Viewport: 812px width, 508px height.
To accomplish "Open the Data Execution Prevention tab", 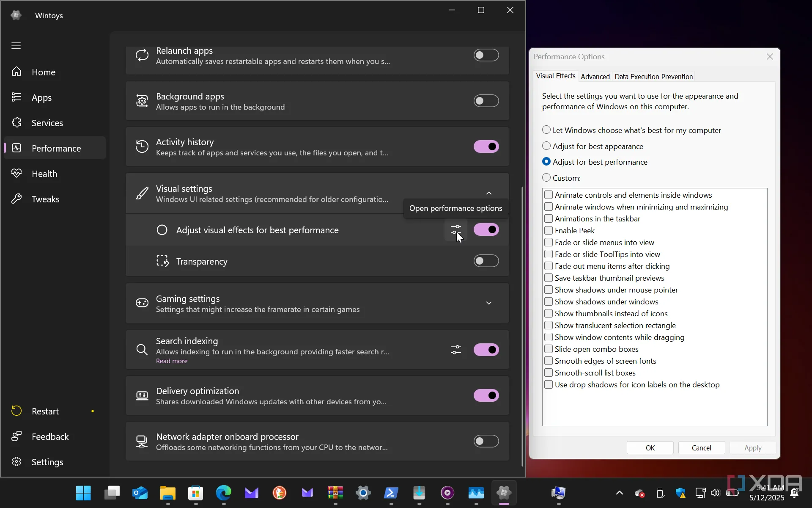I will click(653, 77).
